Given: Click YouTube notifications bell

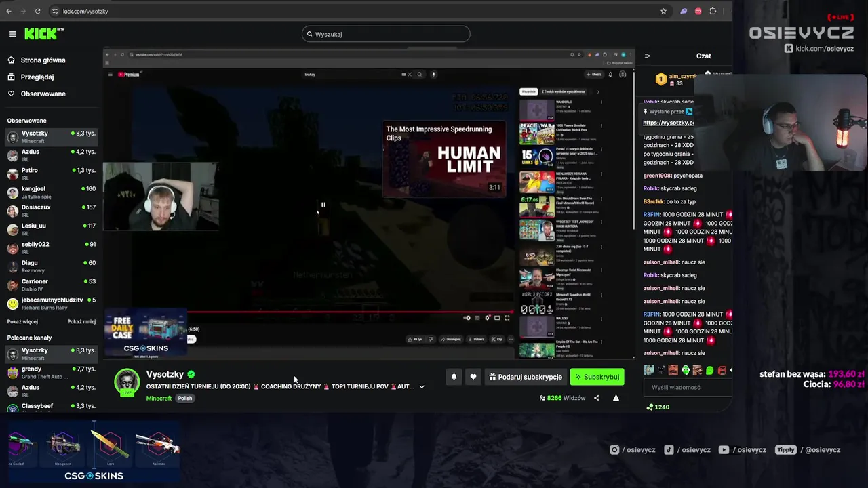Looking at the screenshot, I should (x=610, y=75).
